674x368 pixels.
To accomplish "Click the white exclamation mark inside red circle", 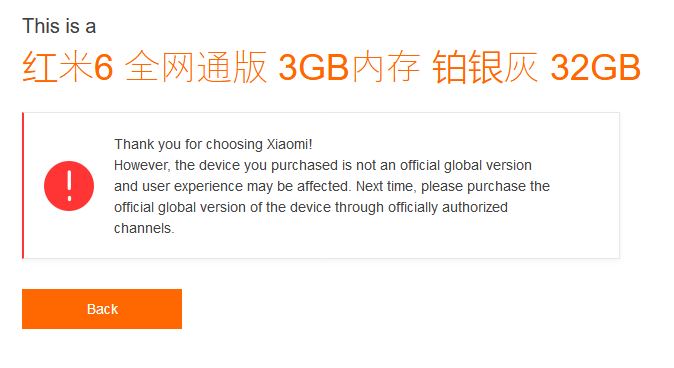I will pyautogui.click(x=69, y=185).
